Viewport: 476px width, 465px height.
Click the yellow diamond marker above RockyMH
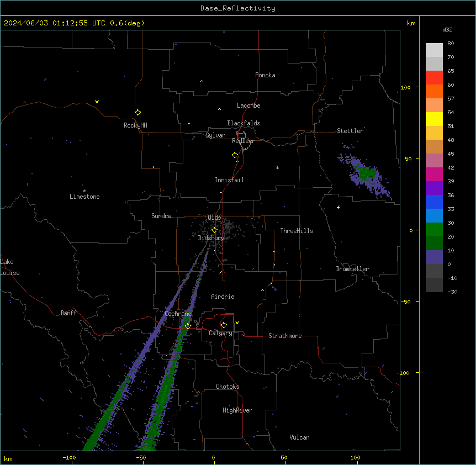tap(137, 113)
